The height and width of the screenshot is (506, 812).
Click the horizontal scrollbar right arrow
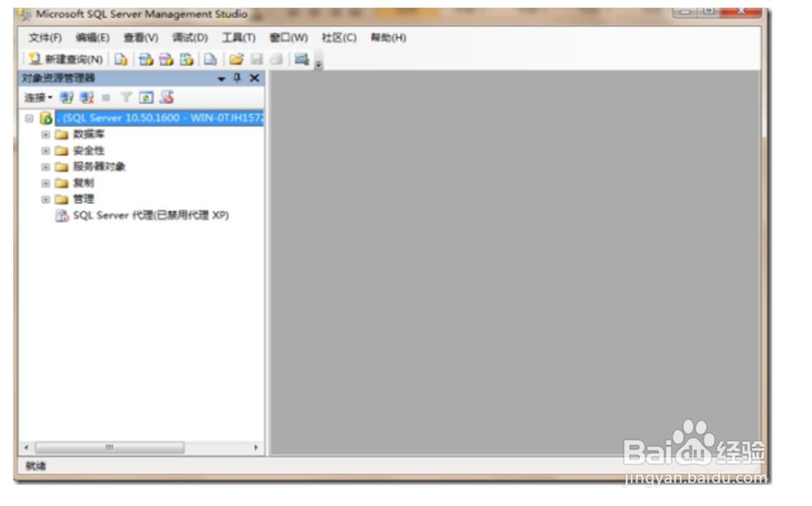[256, 448]
